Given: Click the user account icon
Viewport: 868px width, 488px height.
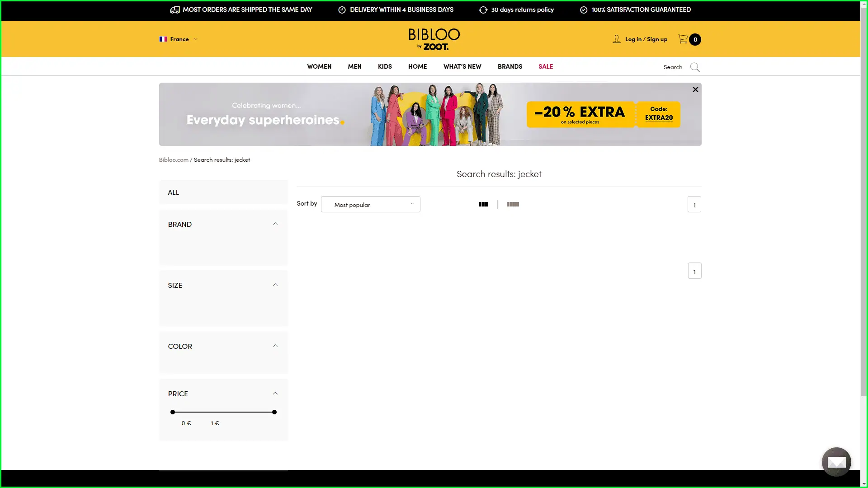Looking at the screenshot, I should pyautogui.click(x=616, y=39).
